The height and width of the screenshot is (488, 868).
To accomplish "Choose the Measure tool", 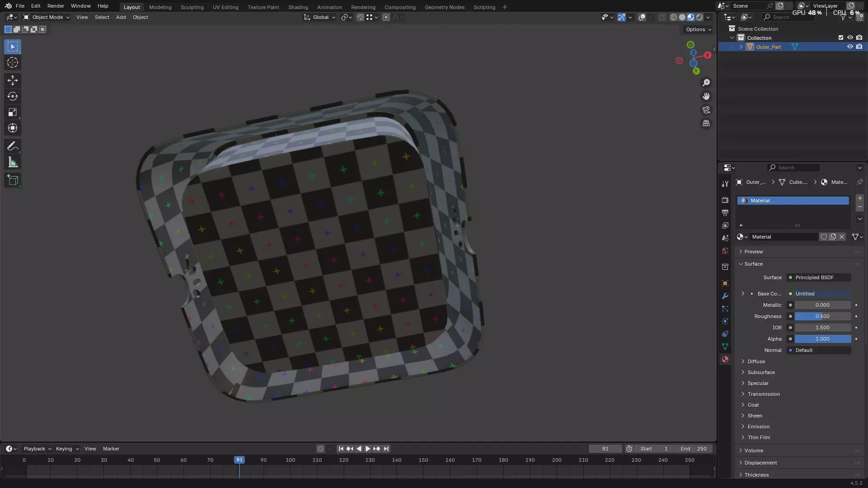I will pos(13,163).
